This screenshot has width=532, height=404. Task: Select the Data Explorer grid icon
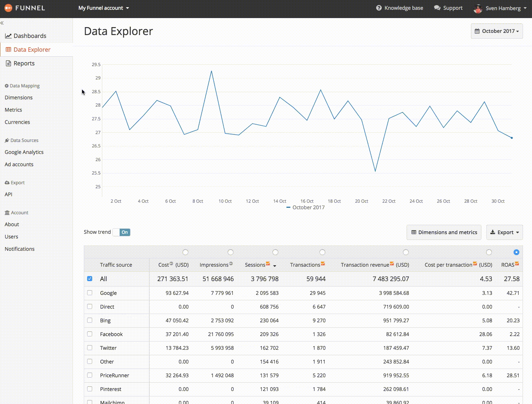point(8,50)
